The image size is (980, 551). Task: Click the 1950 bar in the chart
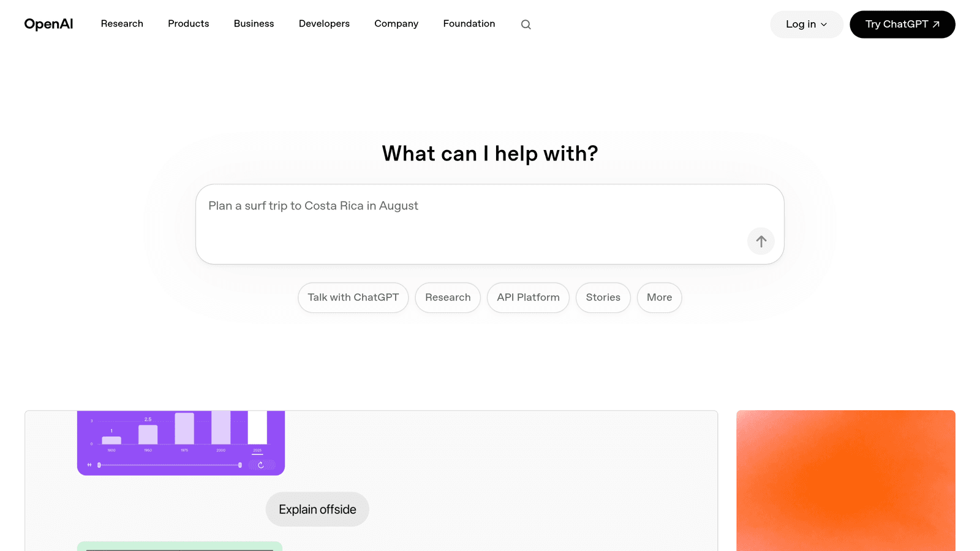(148, 435)
